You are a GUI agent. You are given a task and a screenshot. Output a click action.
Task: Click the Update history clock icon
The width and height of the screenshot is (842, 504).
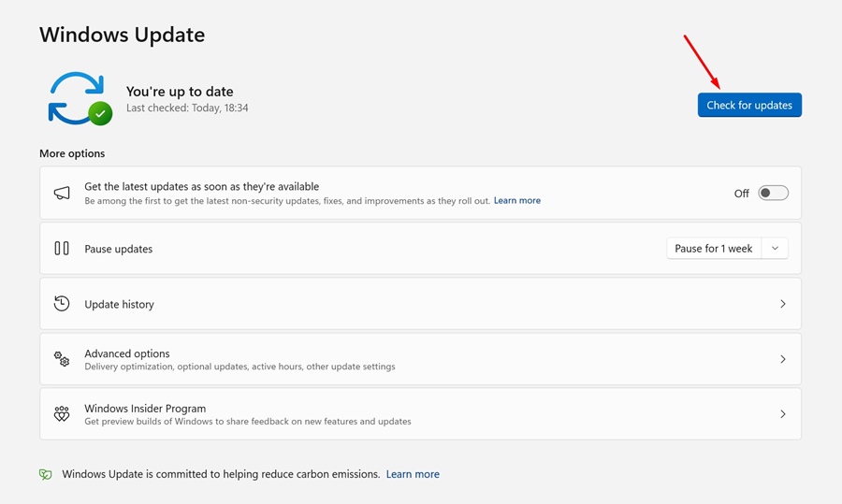(62, 304)
